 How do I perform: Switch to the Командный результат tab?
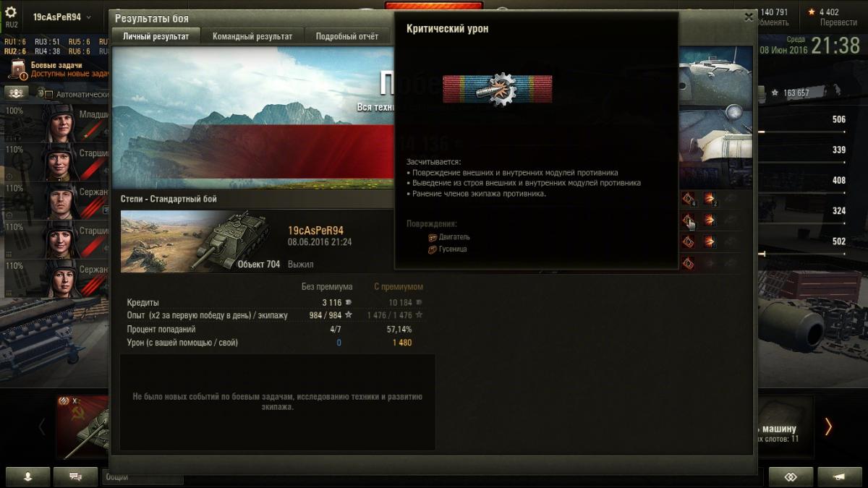tap(252, 36)
